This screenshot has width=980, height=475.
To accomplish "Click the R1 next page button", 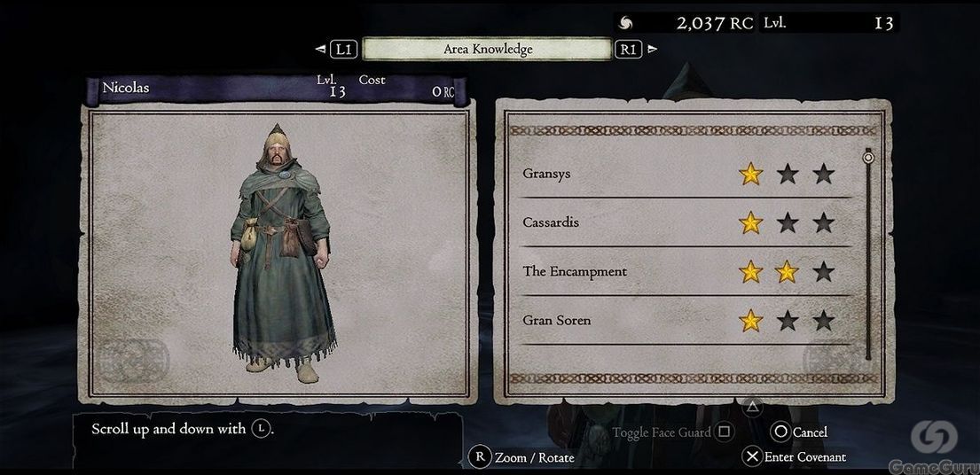I will [x=629, y=50].
